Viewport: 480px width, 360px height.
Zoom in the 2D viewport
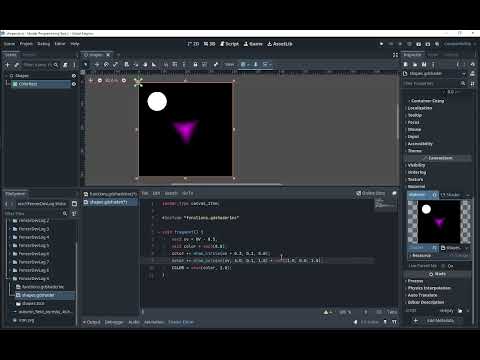pyautogui.click(x=124, y=80)
